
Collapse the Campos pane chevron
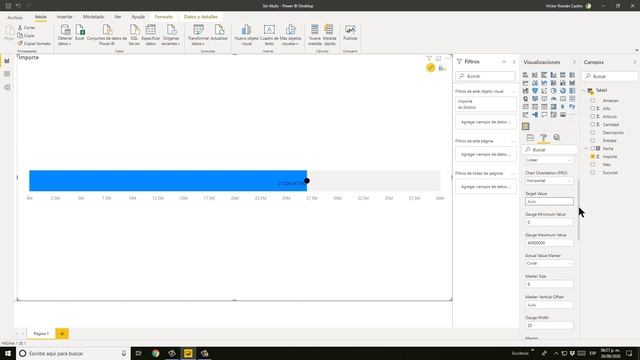click(x=635, y=62)
